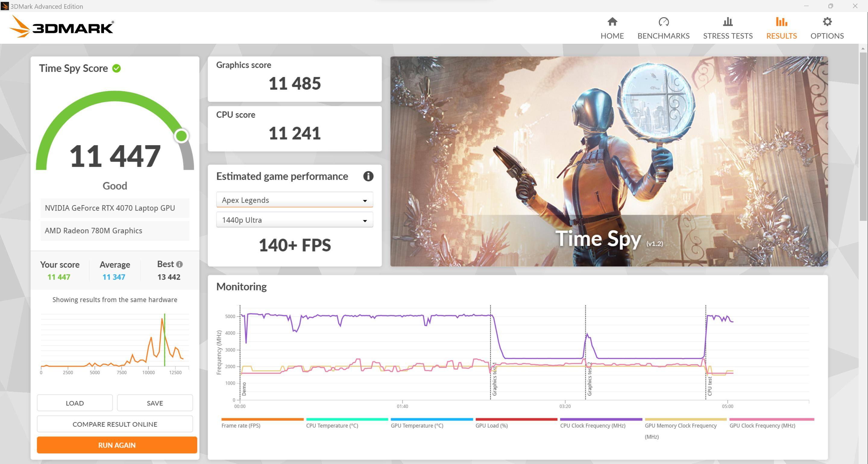Open the 1440p Ultra resolution dropdown
This screenshot has height=464, width=868.
(294, 220)
